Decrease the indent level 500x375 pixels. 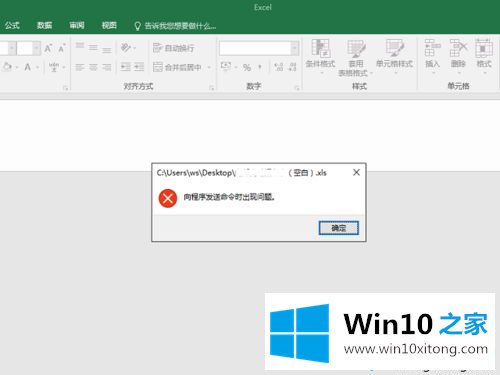(126, 67)
